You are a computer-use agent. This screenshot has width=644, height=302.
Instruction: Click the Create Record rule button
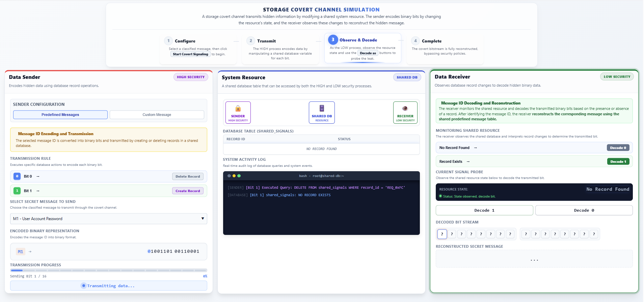(188, 191)
